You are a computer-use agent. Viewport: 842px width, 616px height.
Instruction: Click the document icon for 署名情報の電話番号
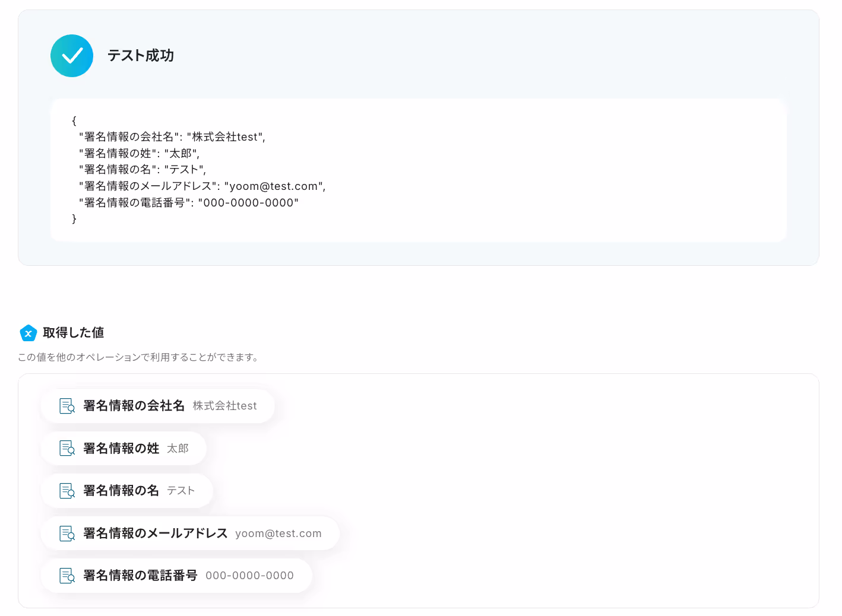point(67,576)
